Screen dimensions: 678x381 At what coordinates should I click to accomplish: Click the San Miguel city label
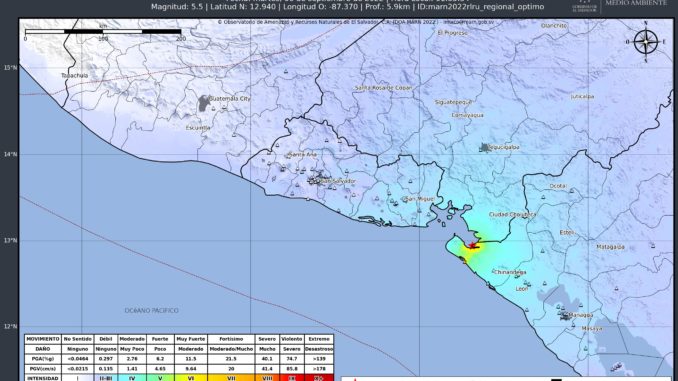click(419, 199)
